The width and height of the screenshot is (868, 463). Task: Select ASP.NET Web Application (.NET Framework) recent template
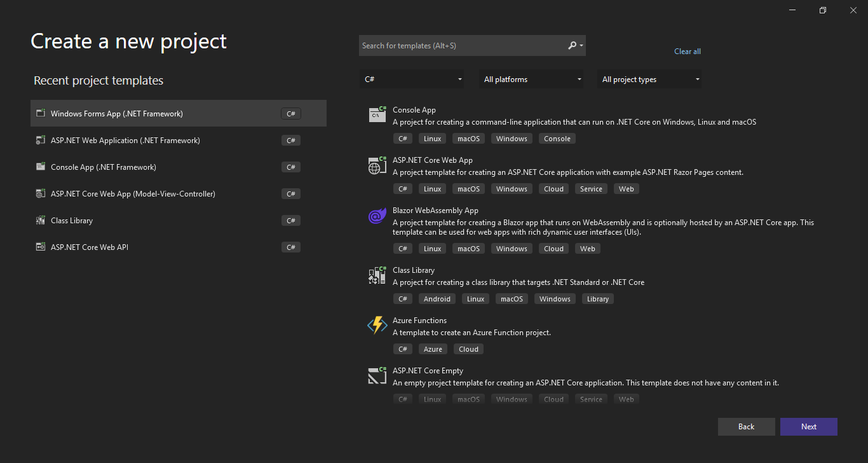click(x=179, y=140)
